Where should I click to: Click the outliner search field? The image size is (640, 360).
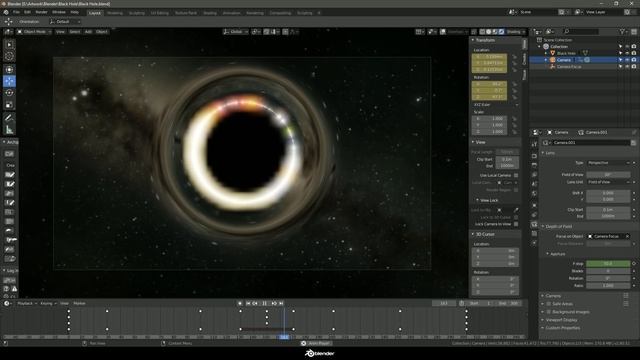(580, 31)
